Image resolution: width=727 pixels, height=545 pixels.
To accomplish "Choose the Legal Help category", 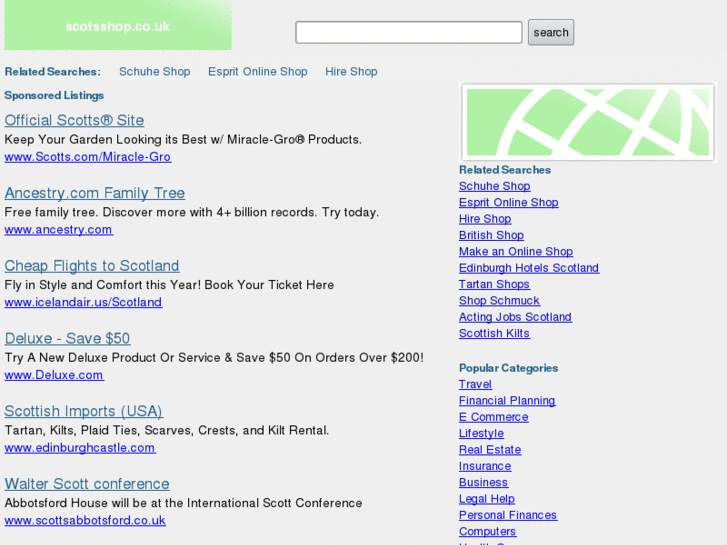I will click(x=487, y=499).
